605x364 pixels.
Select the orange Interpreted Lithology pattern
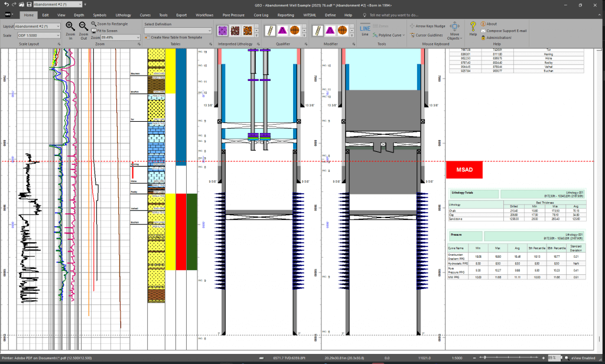coord(248,31)
